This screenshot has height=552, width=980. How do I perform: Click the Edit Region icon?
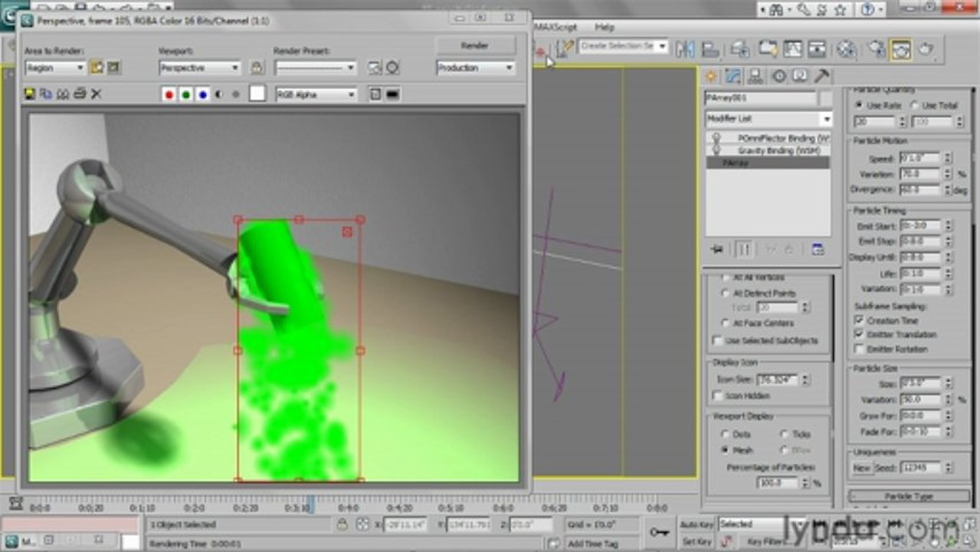coord(97,67)
